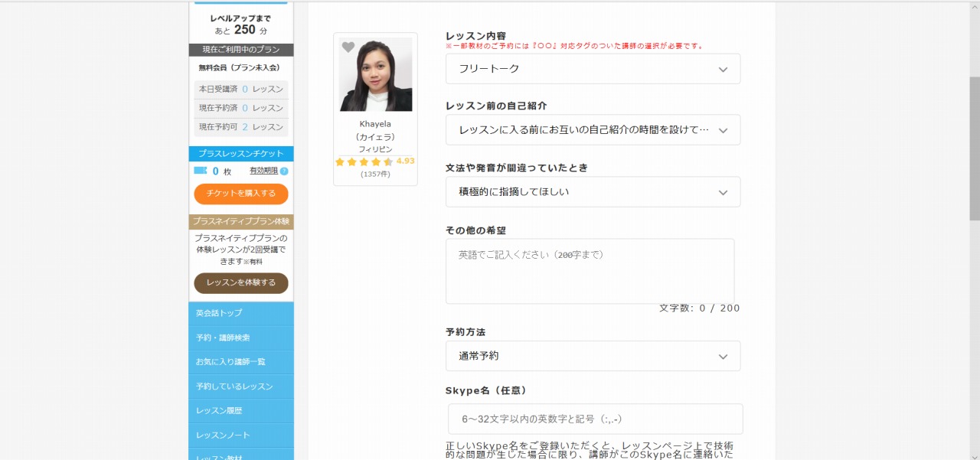Click the star rating under Khayela
980x460 pixels.
point(364,161)
